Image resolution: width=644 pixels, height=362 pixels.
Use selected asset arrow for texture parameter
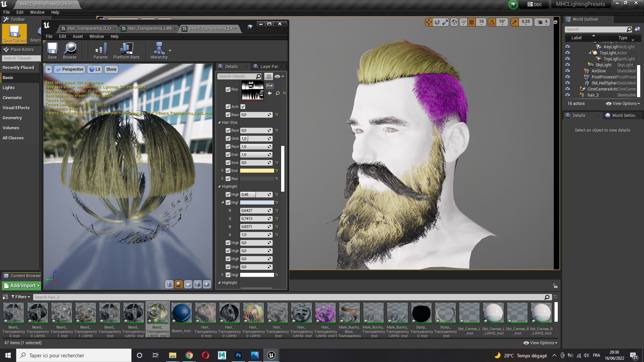click(x=270, y=93)
